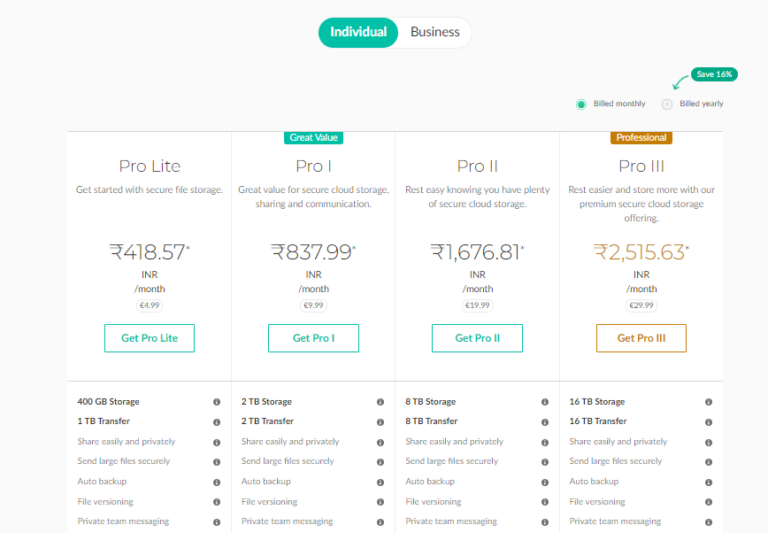The width and height of the screenshot is (768, 533).
Task: Click info icon beside Pro Lite 1 TB Transfer
Action: tap(216, 422)
